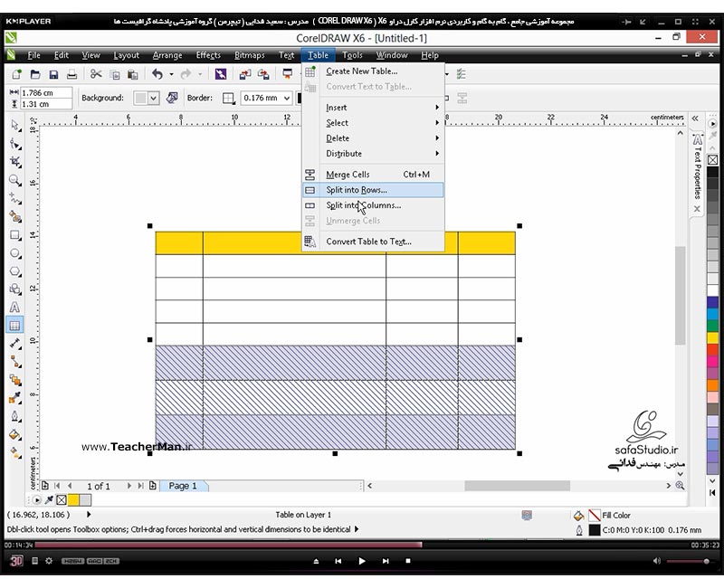
Task: Click the border selection icon
Action: pyautogui.click(x=228, y=98)
